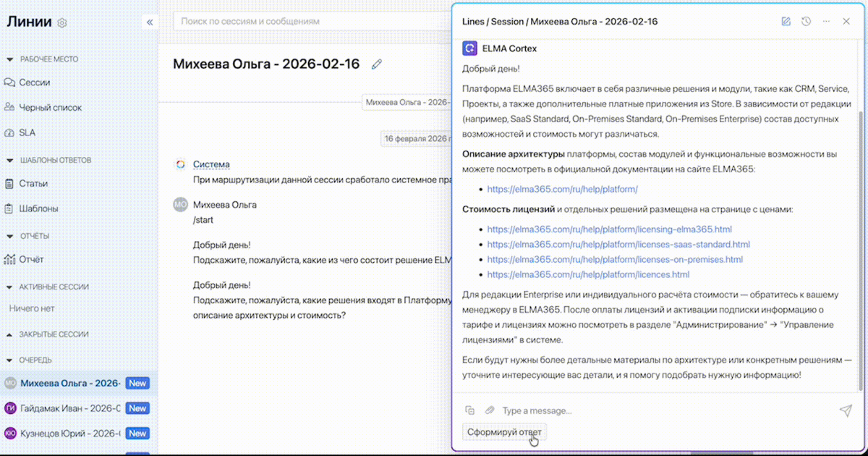This screenshot has width=868, height=456.
Task: Open the three-dot menu in the chat panel
Action: pos(826,21)
